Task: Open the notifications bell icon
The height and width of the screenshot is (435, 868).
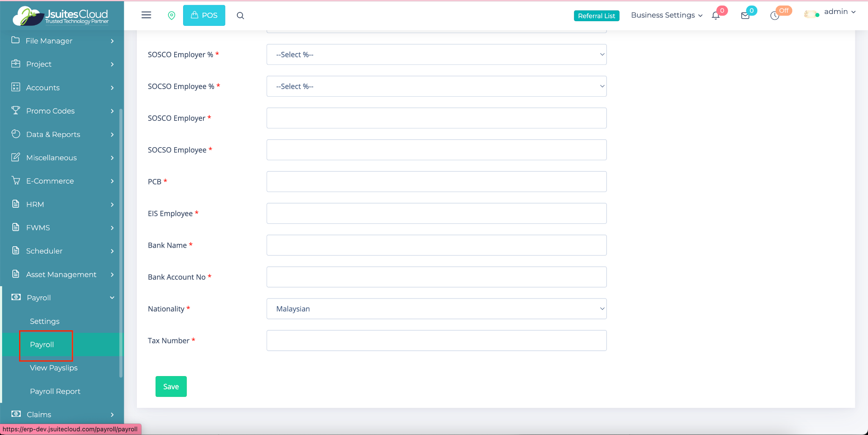Action: coord(716,16)
